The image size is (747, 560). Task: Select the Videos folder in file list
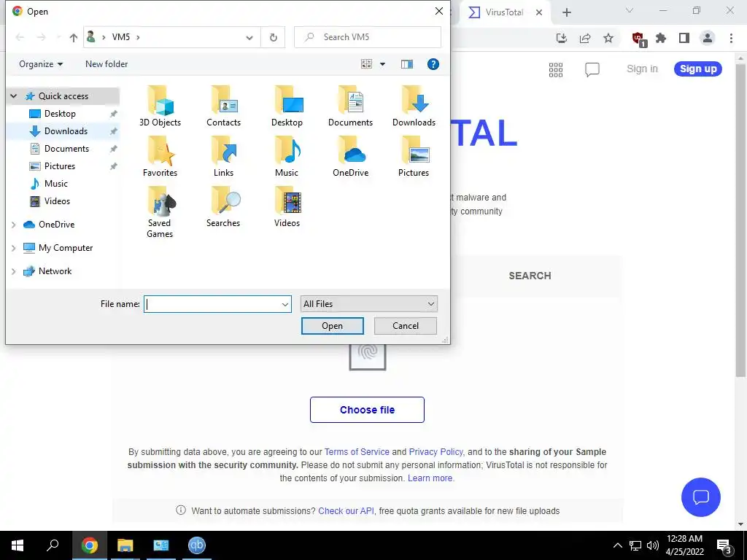pyautogui.click(x=287, y=207)
